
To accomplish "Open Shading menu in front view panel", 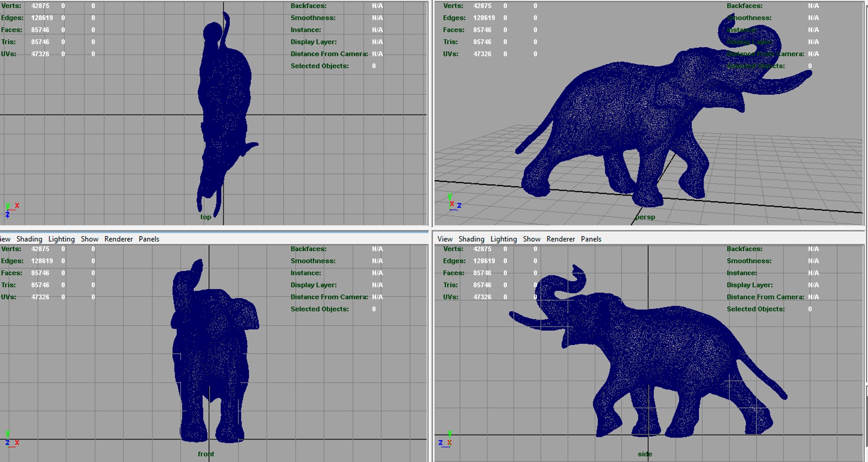I will pyautogui.click(x=29, y=239).
